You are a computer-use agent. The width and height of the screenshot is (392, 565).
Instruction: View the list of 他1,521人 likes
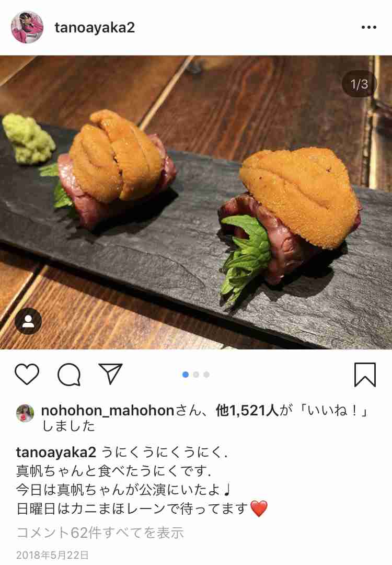point(247,411)
